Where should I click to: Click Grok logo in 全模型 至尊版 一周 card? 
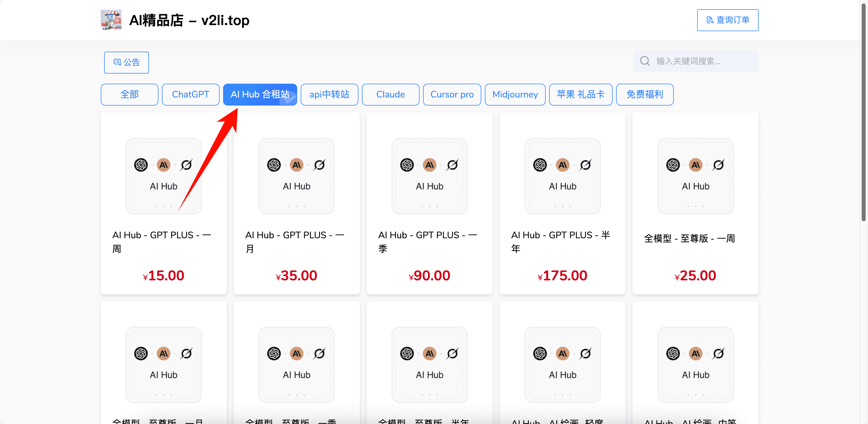pyautogui.click(x=718, y=165)
